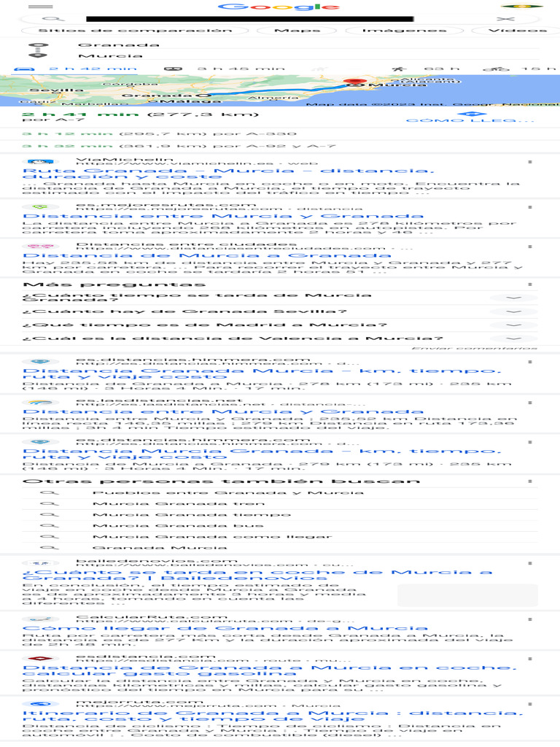
Task: Open options menu for ViaMichelin result
Action: click(530, 162)
